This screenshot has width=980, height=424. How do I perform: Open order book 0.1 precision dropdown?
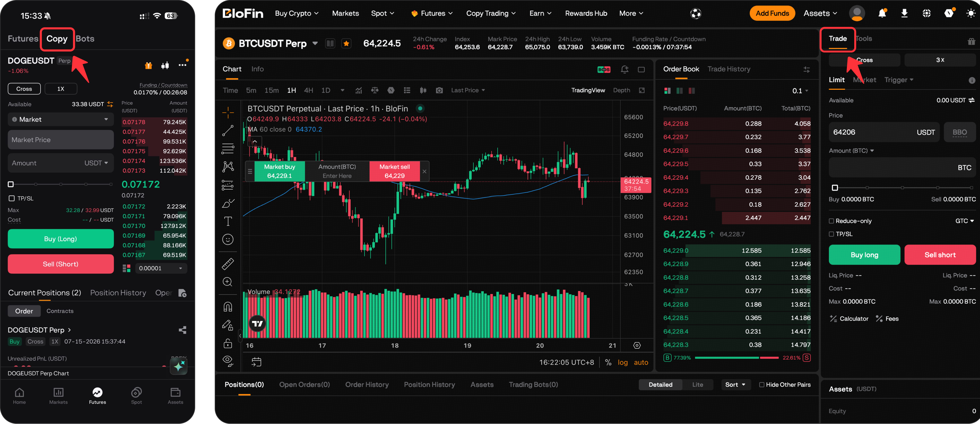800,91
